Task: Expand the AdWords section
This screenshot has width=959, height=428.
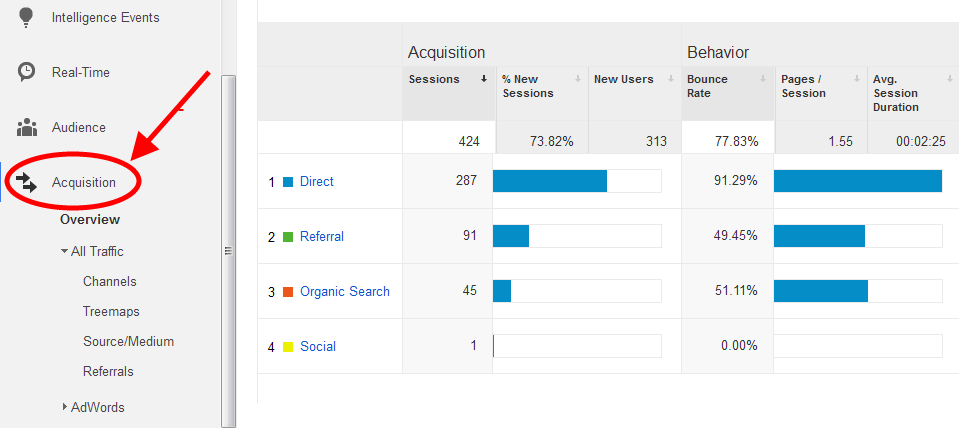Action: (65, 407)
